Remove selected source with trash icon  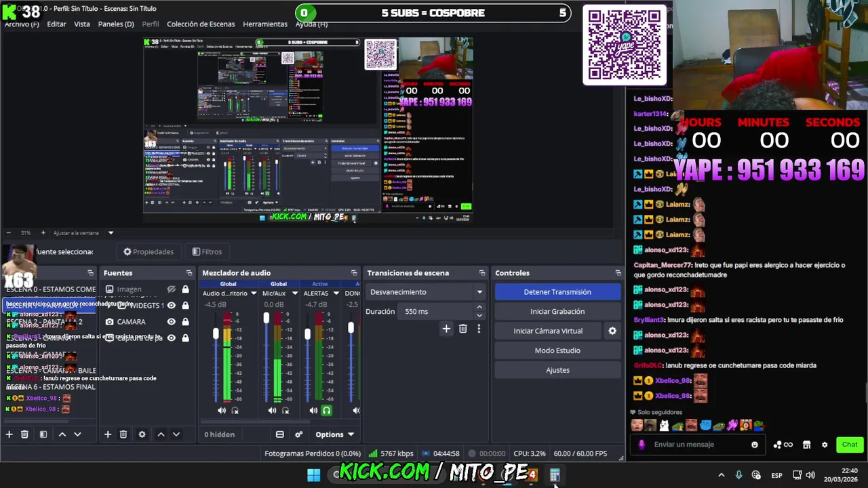click(123, 434)
